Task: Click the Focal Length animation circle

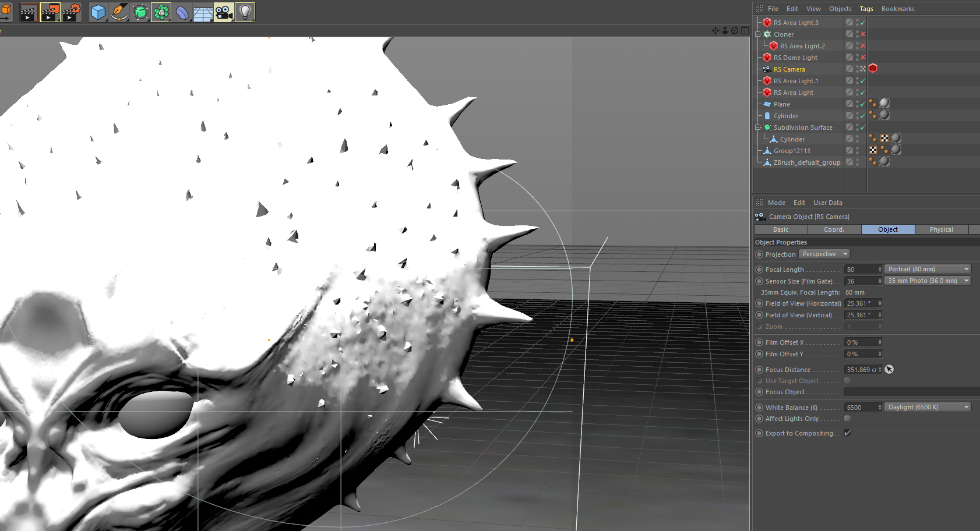Action: tap(759, 270)
